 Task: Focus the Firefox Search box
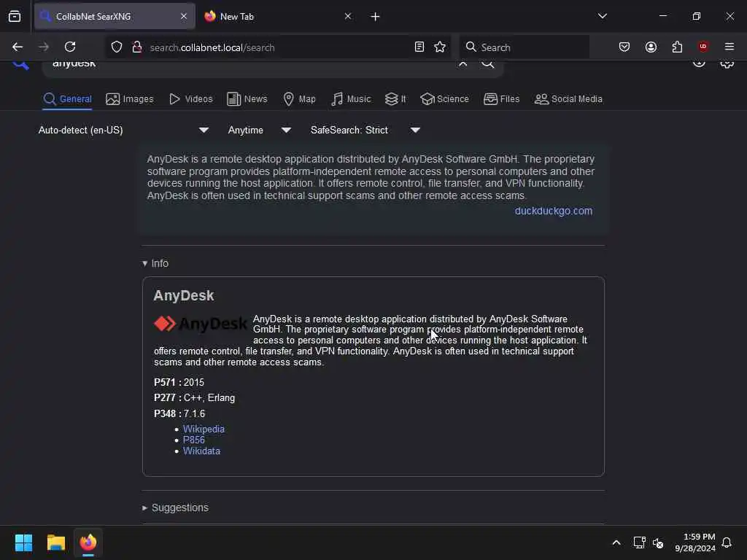coord(524,47)
